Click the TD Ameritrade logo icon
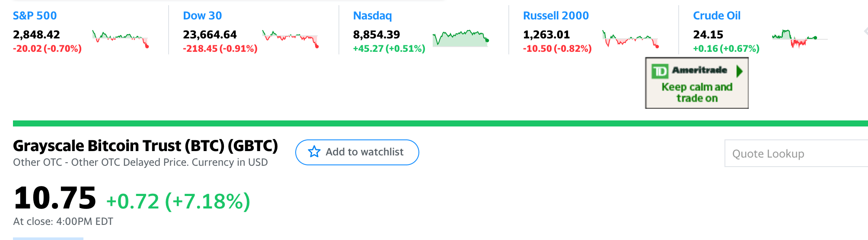 pos(660,71)
